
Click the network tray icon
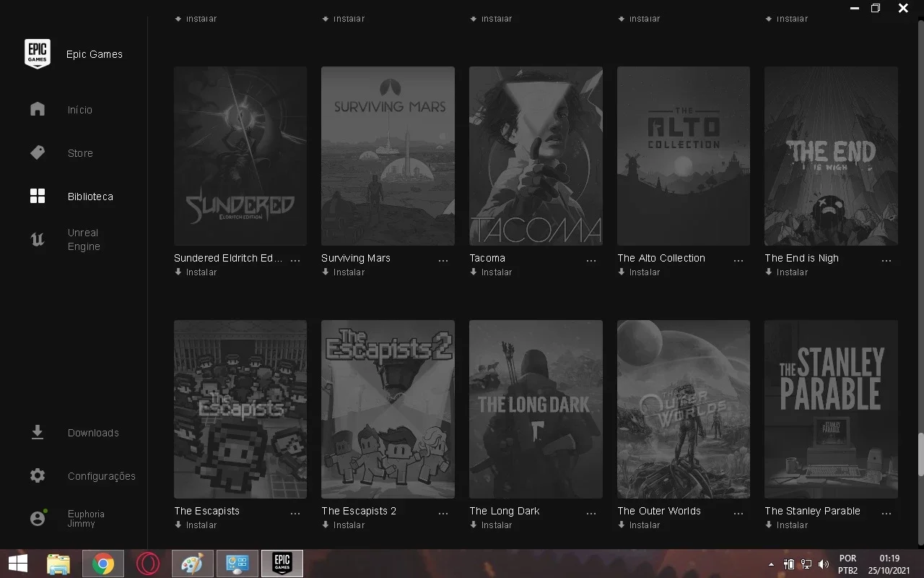pos(806,564)
